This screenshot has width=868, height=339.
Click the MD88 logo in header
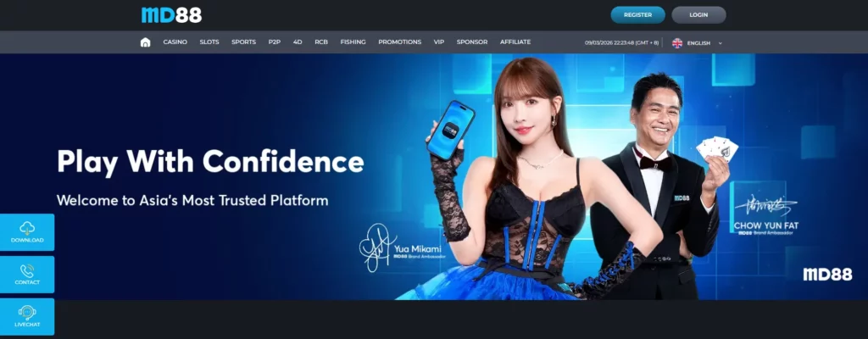click(171, 15)
